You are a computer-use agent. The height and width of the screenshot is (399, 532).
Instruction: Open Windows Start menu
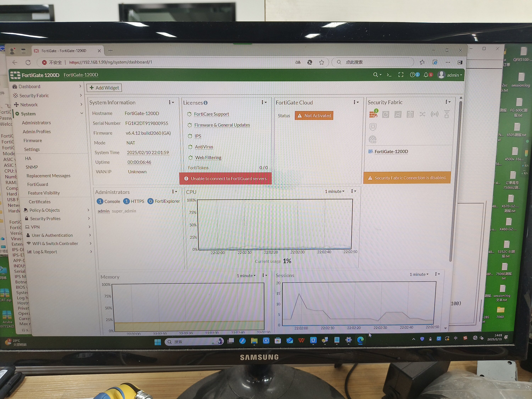coord(158,342)
